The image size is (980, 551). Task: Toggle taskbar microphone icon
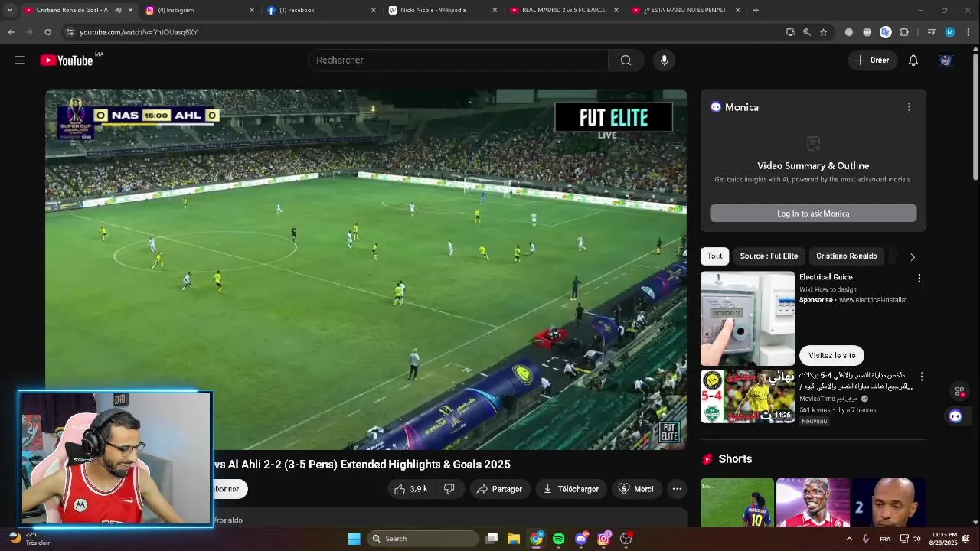point(866,539)
